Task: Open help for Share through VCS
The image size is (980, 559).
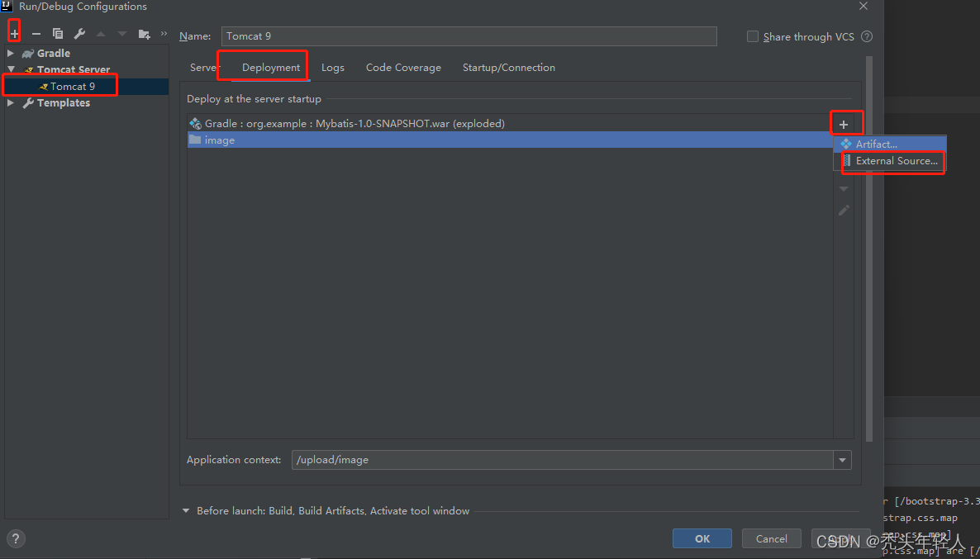Action: pyautogui.click(x=866, y=36)
